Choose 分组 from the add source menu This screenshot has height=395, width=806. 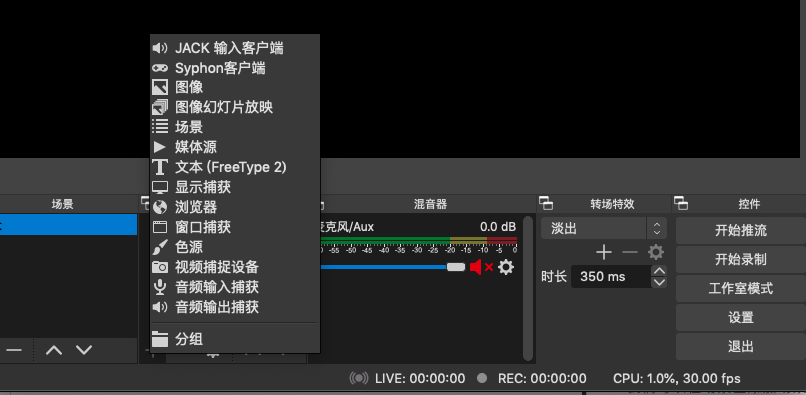coord(235,339)
